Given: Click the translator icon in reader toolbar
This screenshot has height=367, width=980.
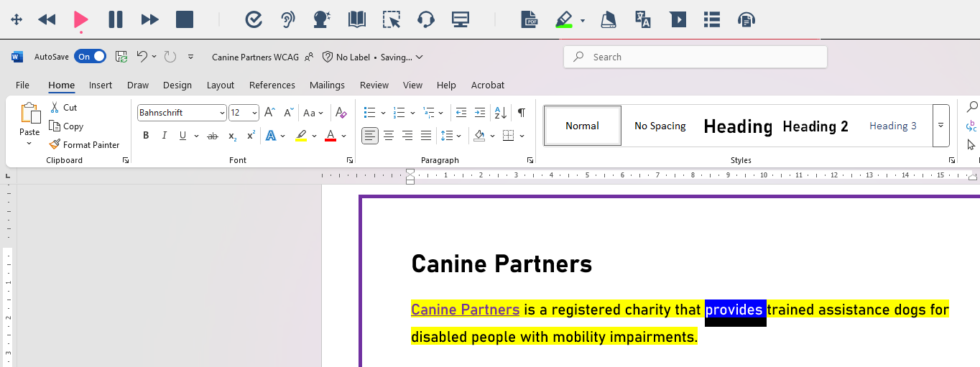Looking at the screenshot, I should (643, 19).
